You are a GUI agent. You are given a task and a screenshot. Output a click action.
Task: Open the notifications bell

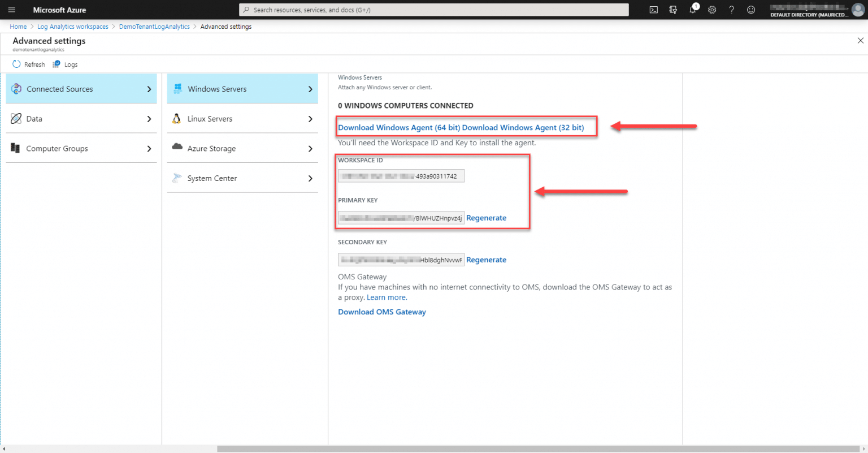coord(693,10)
